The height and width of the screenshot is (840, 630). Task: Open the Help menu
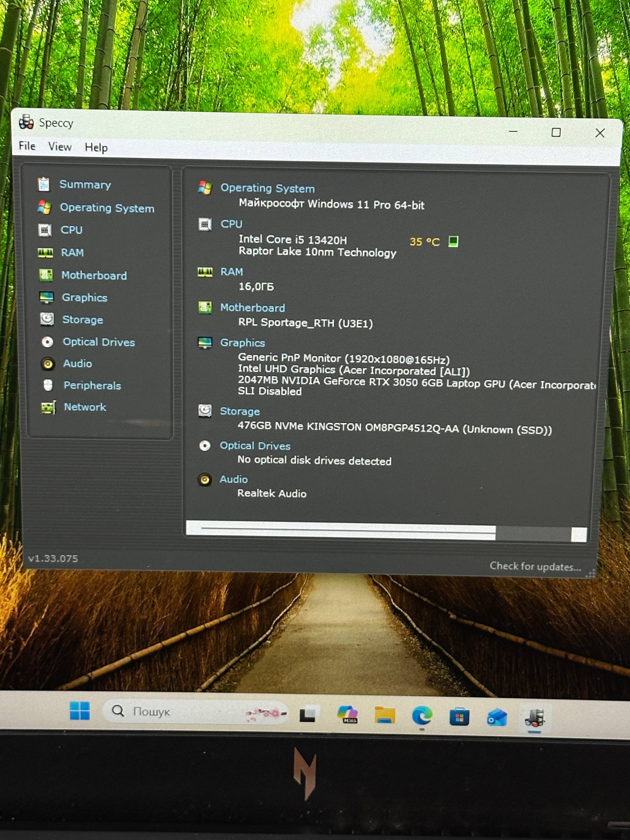tap(96, 147)
